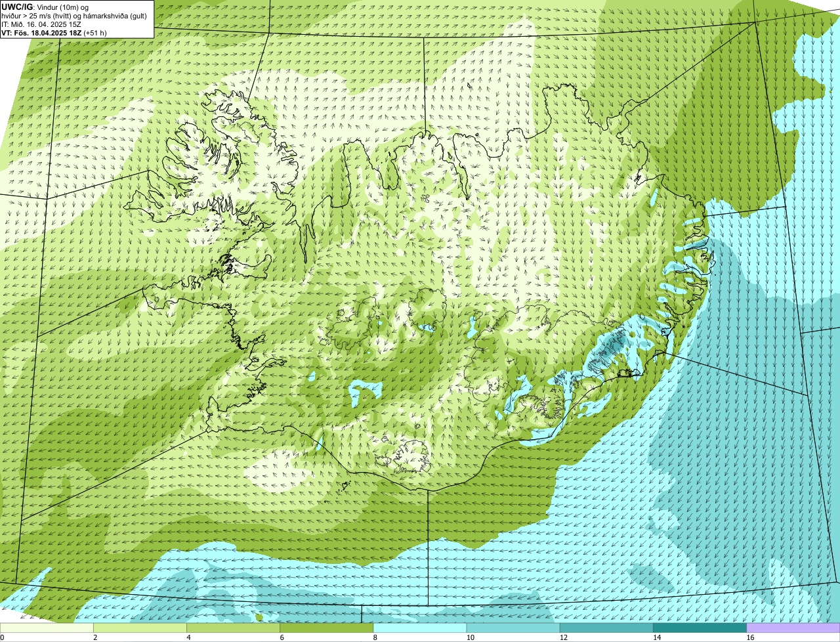Click the legend scale label '2'
The width and height of the screenshot is (840, 642).
95,637
